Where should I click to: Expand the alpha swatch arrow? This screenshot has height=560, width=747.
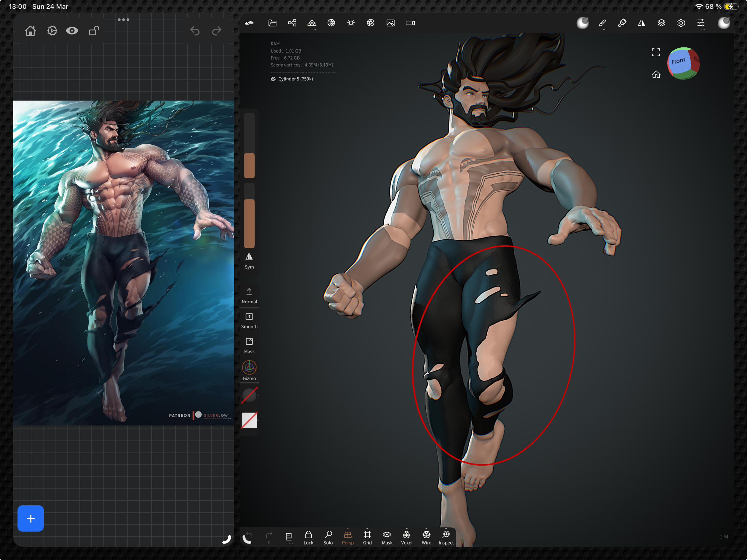tap(258, 420)
